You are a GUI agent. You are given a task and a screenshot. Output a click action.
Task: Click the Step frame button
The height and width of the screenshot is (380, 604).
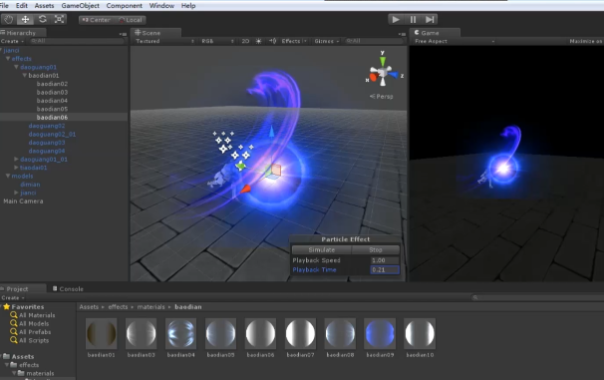click(x=430, y=19)
